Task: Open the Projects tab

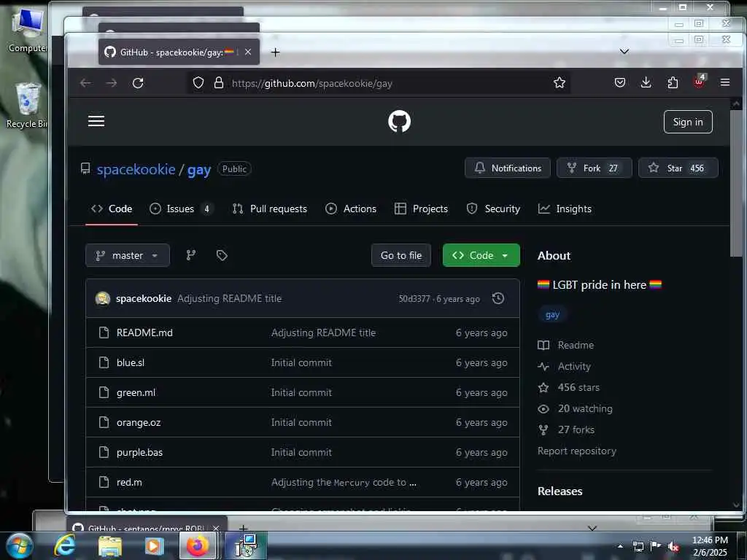Action: (x=422, y=209)
